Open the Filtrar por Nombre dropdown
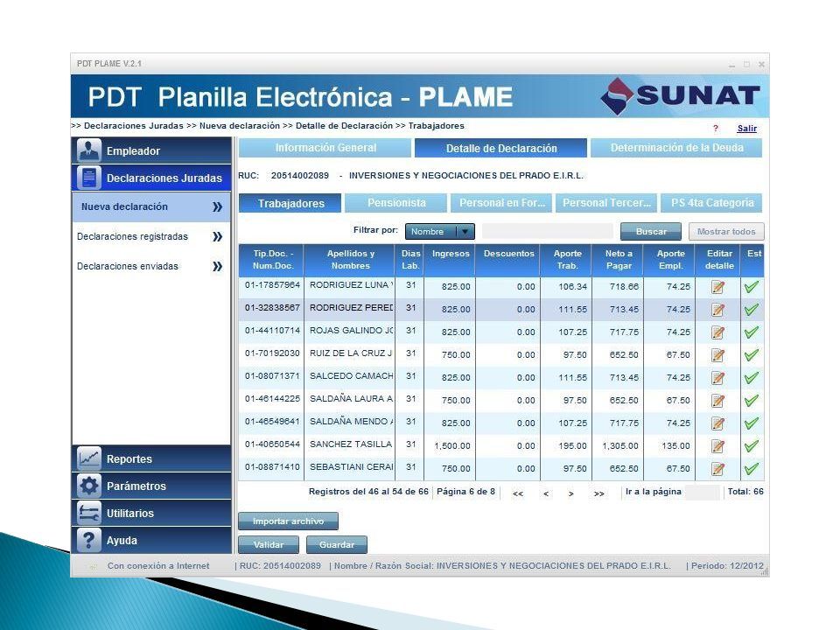Viewport: 840px width, 630px height. pyautogui.click(x=440, y=231)
